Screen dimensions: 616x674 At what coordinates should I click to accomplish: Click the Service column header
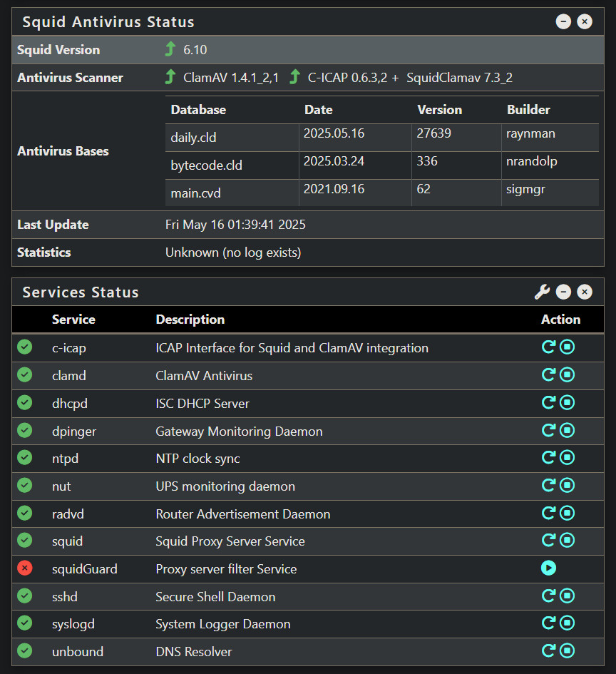coord(73,320)
